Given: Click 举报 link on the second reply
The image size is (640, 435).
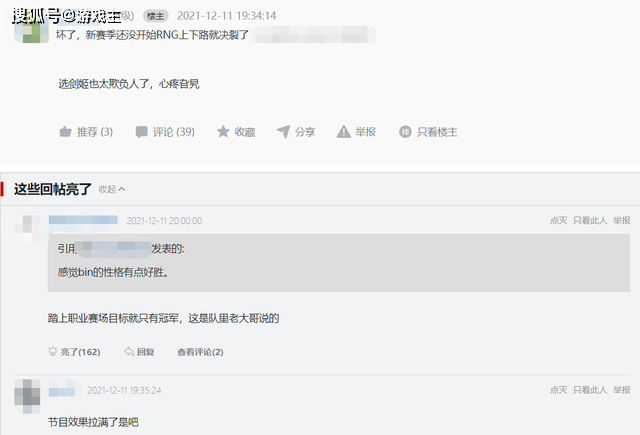Looking at the screenshot, I should tap(621, 390).
